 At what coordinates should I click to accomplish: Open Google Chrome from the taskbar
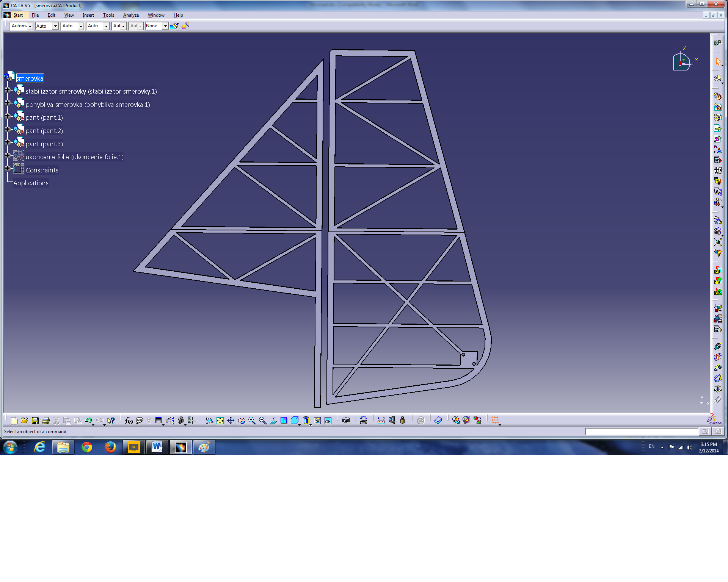point(87,447)
